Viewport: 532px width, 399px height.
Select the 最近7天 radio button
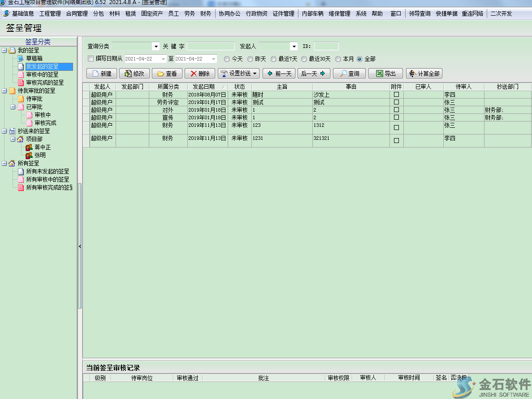[273, 59]
